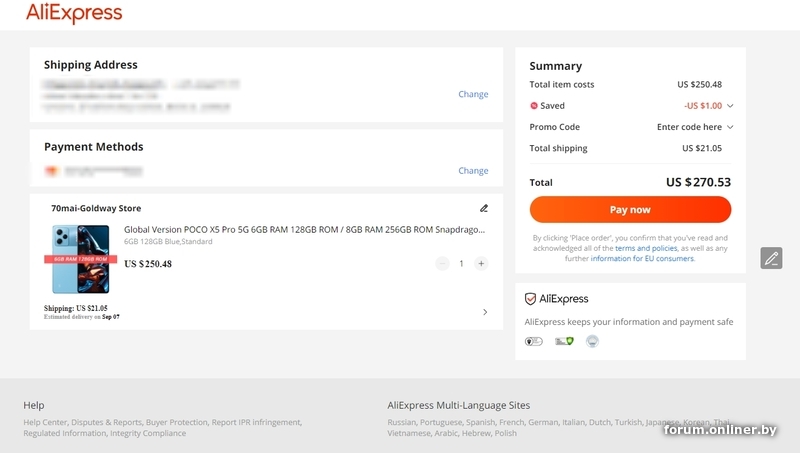Open Regulated Information footer link
The image size is (800, 453).
(64, 433)
